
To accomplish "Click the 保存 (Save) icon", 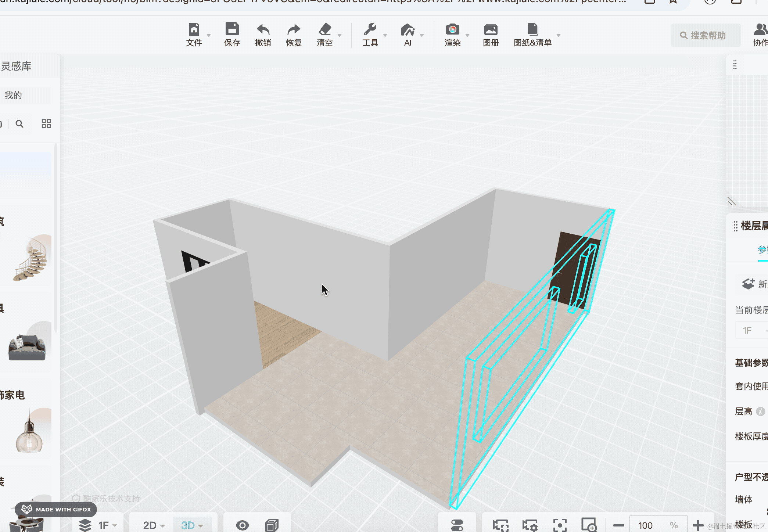I will (x=232, y=29).
